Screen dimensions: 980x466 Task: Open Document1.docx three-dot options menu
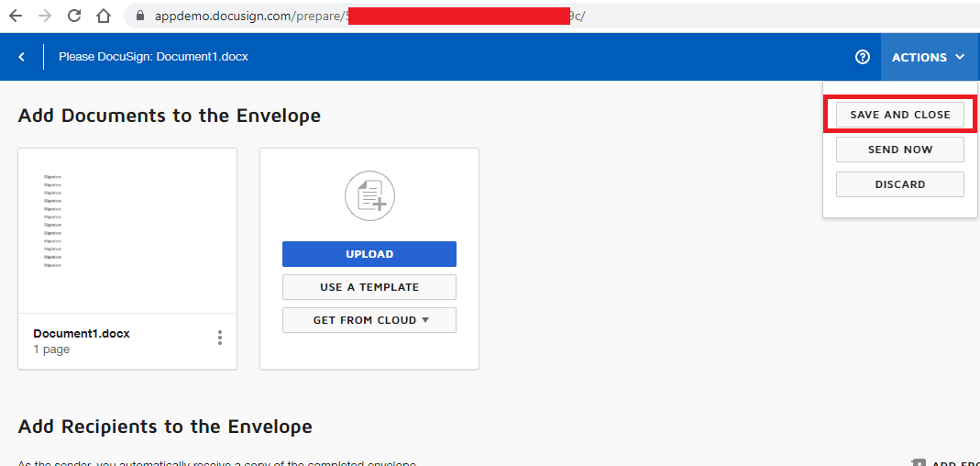[x=220, y=338]
